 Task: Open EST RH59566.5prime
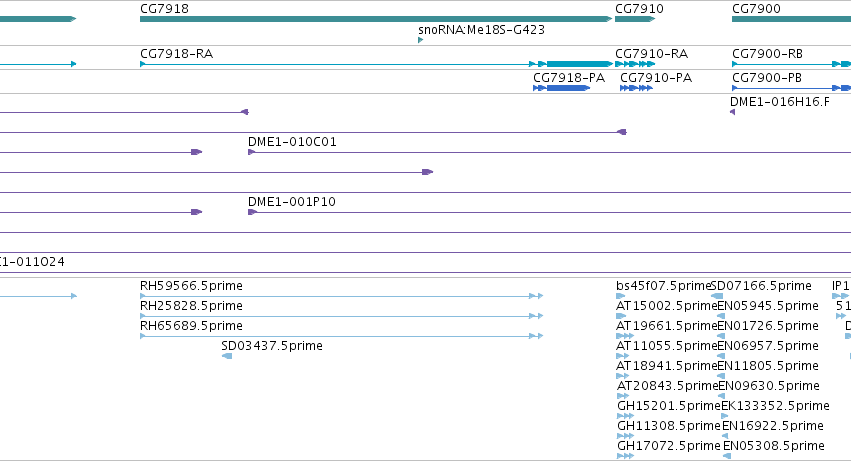click(x=191, y=286)
